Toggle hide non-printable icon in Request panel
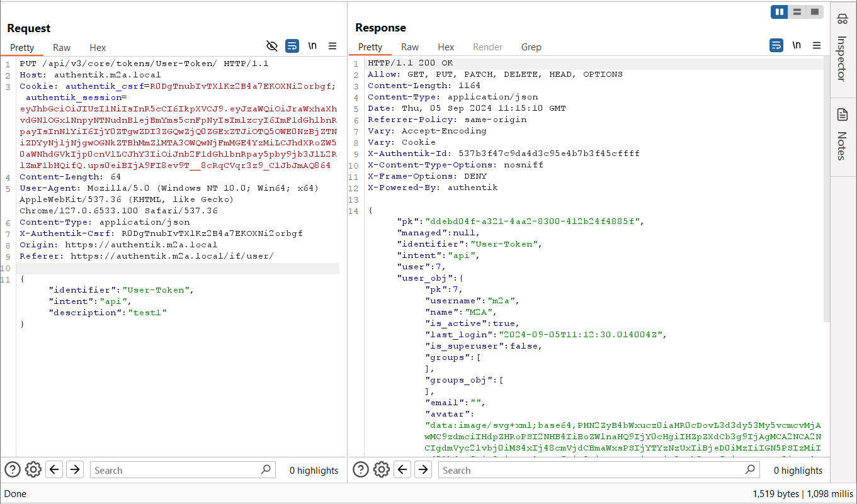This screenshot has width=857, height=504. (x=272, y=46)
